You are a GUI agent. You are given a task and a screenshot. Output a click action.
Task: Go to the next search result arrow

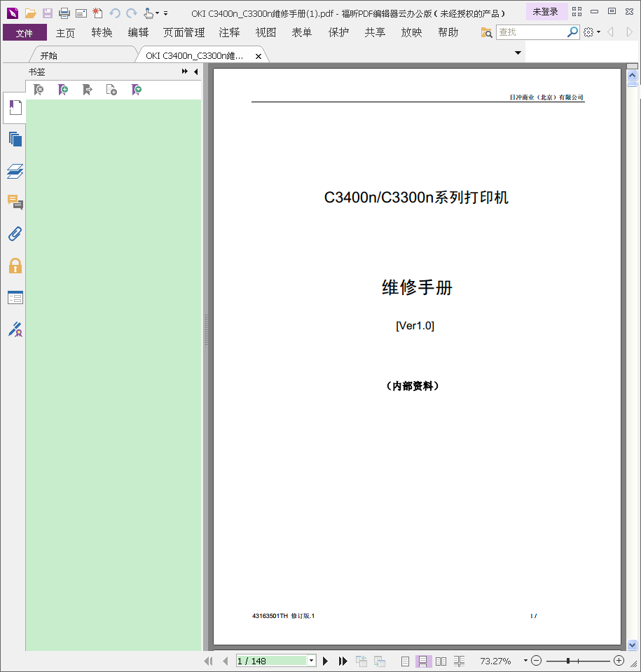click(629, 32)
